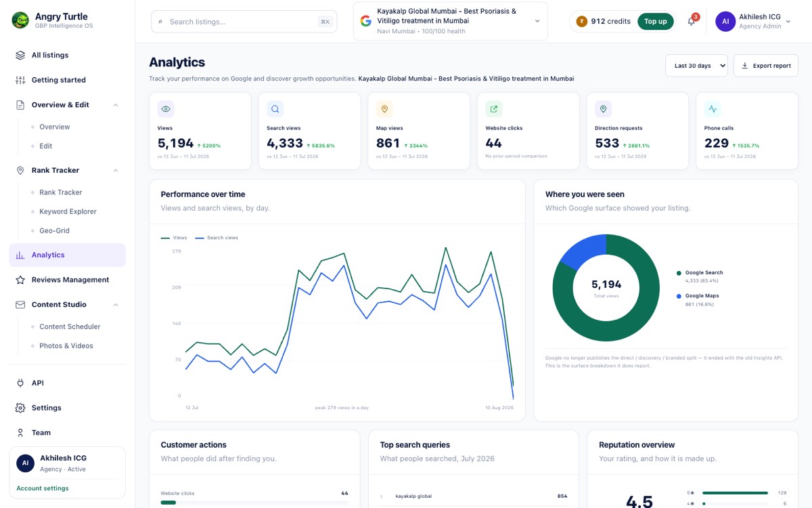Click the All listings stack icon
The width and height of the screenshot is (812, 508).
[20, 56]
